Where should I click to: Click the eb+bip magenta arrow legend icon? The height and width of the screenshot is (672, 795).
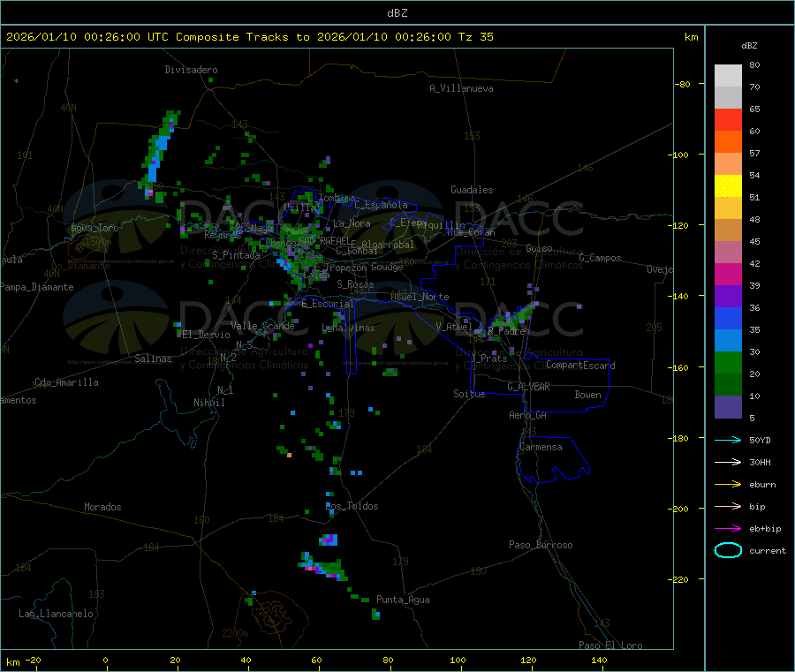coord(728,529)
